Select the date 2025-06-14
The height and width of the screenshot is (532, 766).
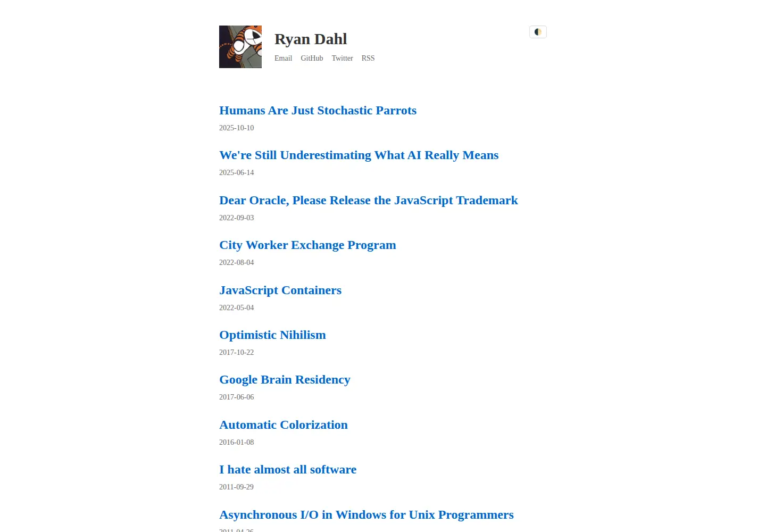pyautogui.click(x=237, y=172)
